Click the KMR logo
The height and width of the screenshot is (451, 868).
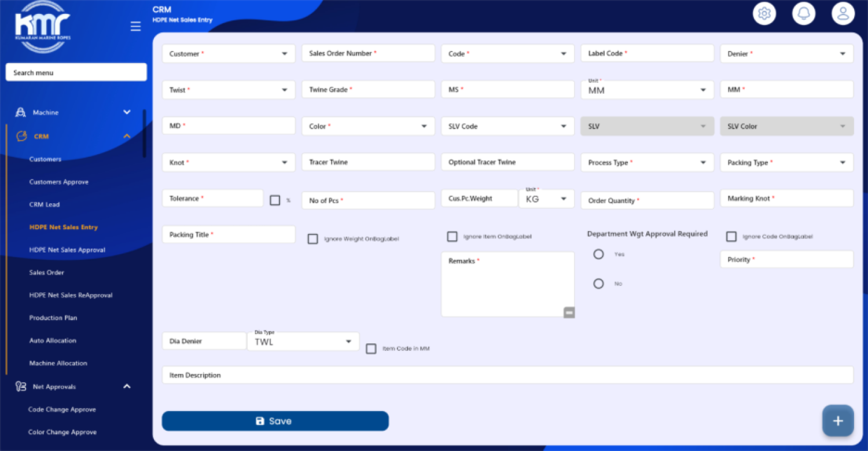click(42, 27)
